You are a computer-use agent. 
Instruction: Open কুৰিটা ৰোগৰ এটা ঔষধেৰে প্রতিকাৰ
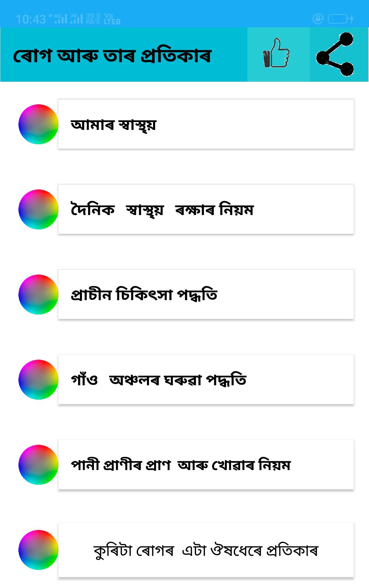(206, 550)
